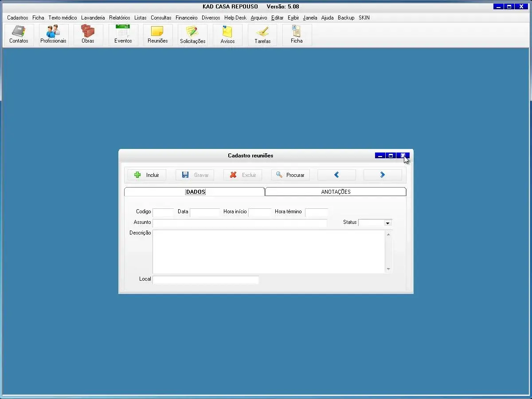Screen dimensions: 532x399
Task: Go to the previous record arrow
Action: coord(336,175)
